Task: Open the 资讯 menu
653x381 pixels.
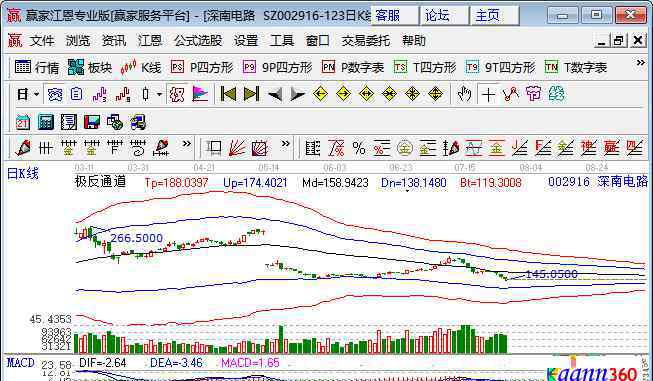Action: [114, 41]
